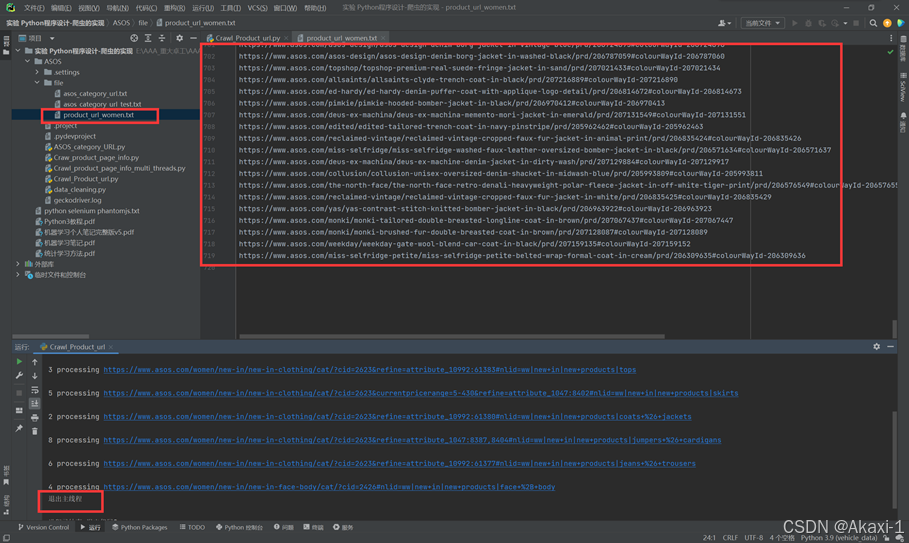The image size is (909, 543).
Task: Click the Rerun green play icon in Run panel
Action: click(x=19, y=362)
